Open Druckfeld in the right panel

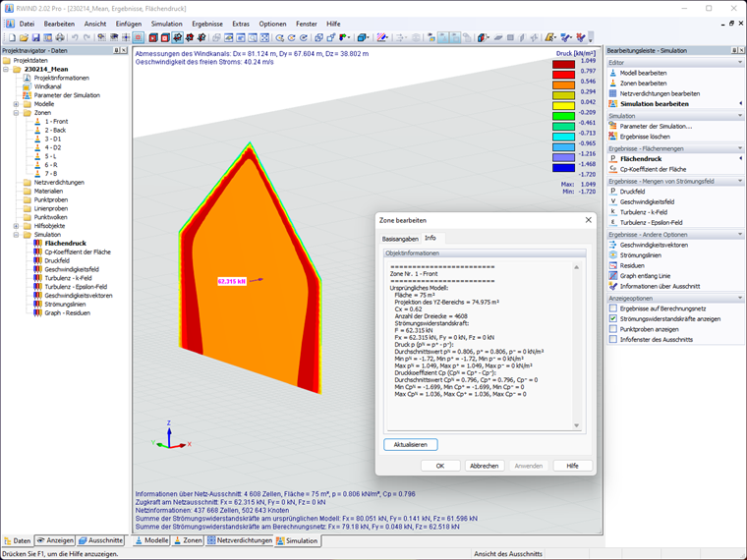632,192
